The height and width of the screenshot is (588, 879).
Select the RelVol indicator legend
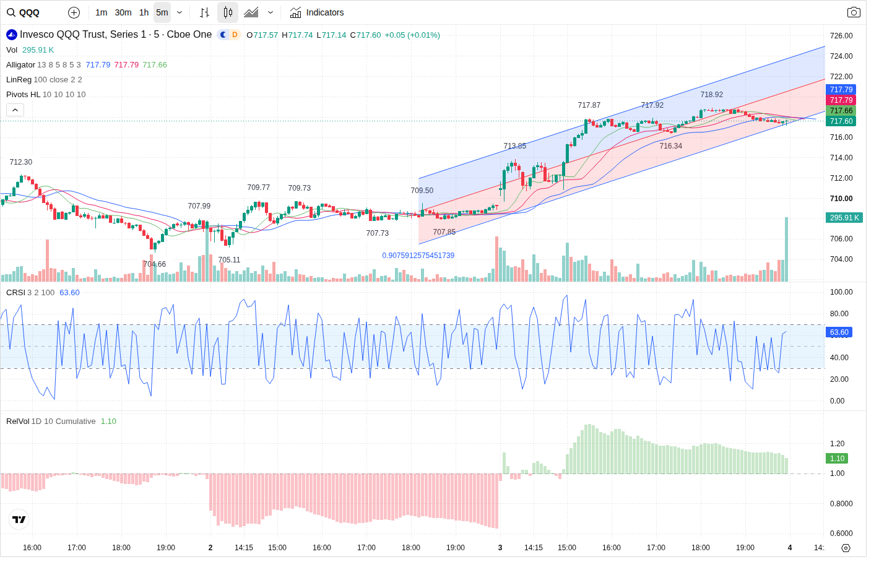click(x=17, y=422)
